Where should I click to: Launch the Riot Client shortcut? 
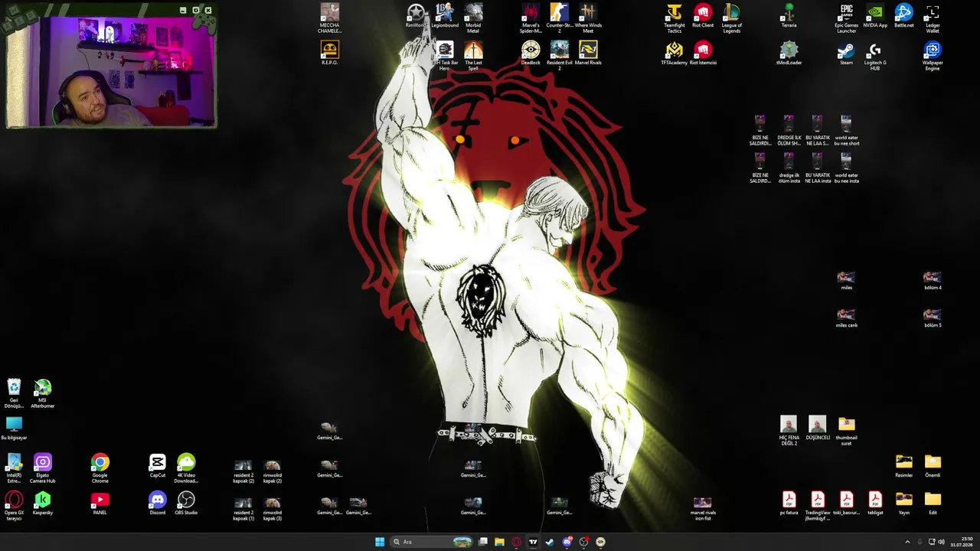point(703,16)
